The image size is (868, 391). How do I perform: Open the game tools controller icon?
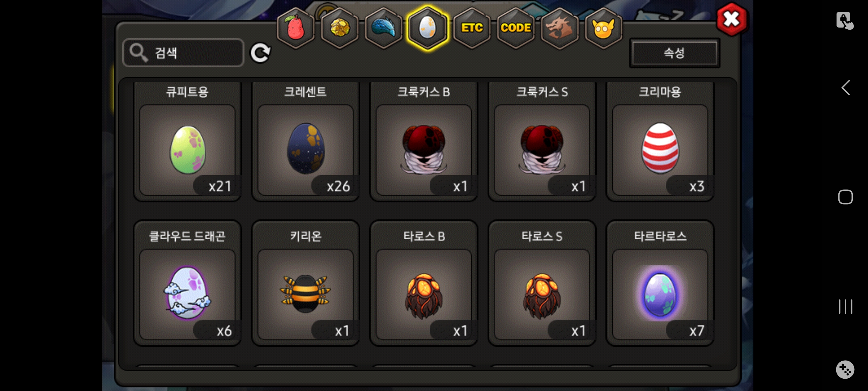[x=845, y=370]
